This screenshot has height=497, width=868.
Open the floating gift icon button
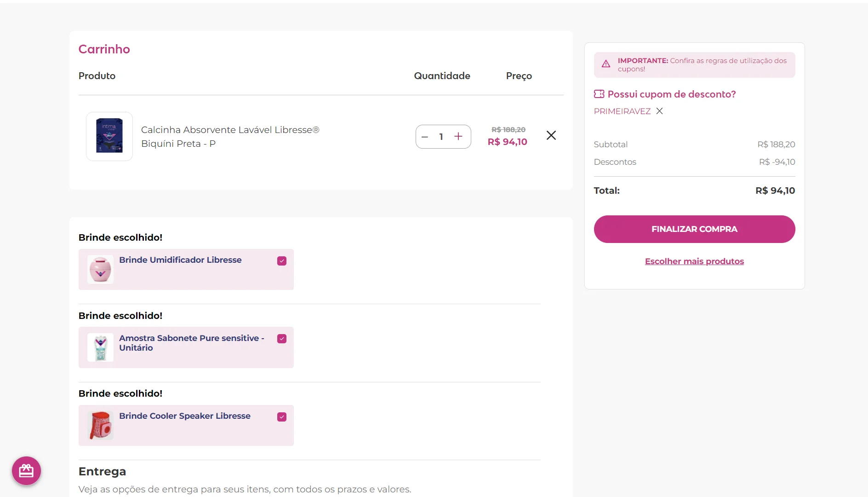(26, 471)
